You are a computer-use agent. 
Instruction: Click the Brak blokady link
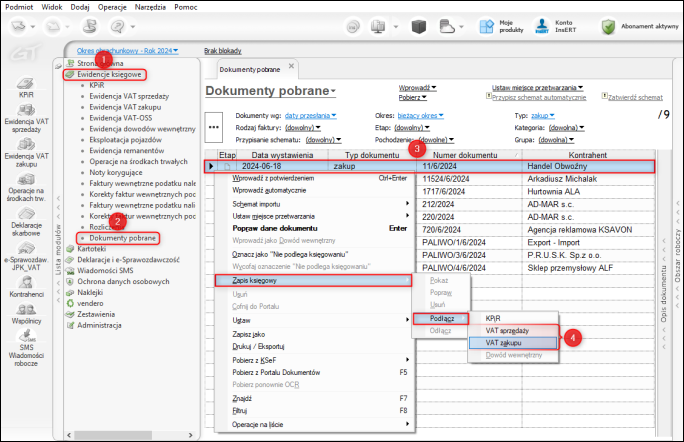(x=220, y=49)
